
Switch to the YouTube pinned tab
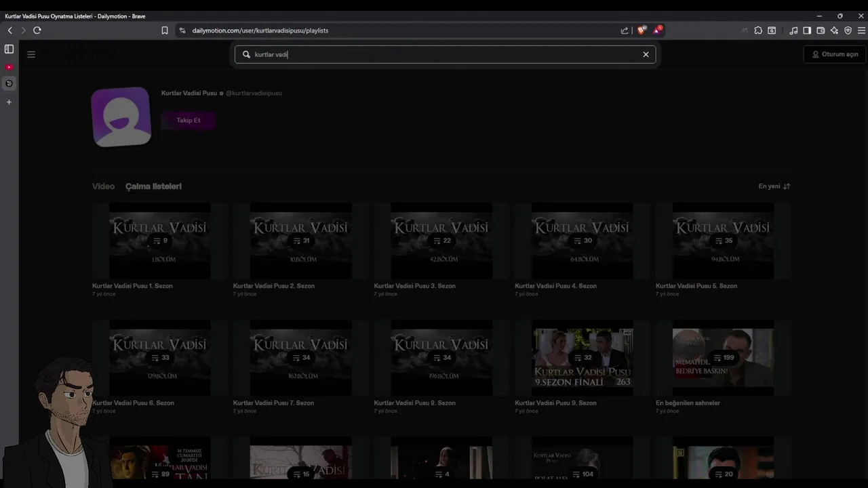[x=9, y=67]
